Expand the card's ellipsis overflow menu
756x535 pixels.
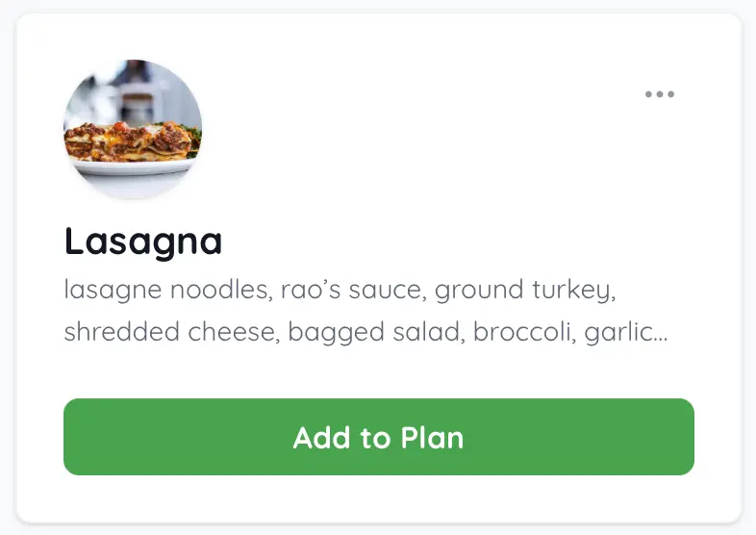point(660,94)
